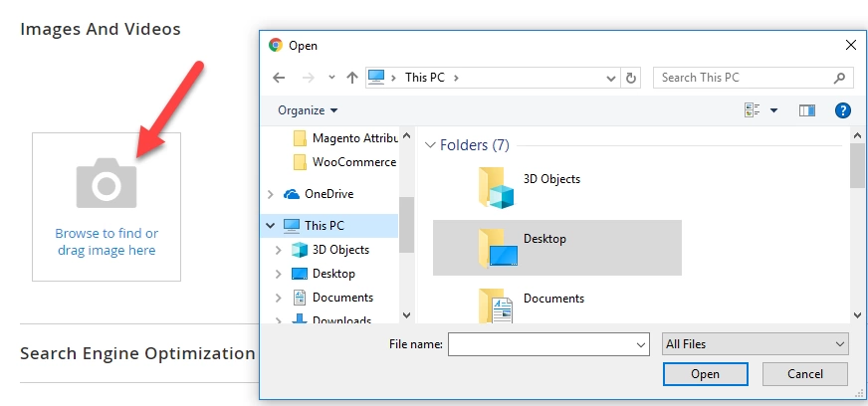Click navigation pane scroll up arrow
Image resolution: width=868 pixels, height=406 pixels.
coord(406,134)
